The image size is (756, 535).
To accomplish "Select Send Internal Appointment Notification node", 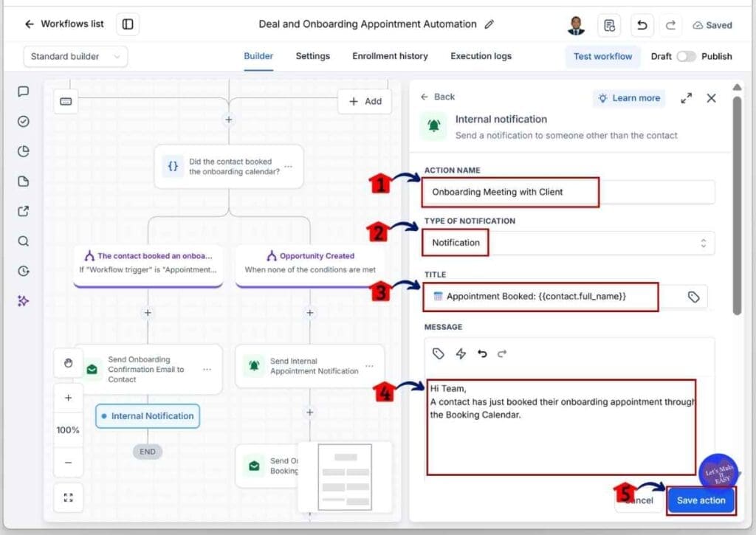I will pos(310,366).
